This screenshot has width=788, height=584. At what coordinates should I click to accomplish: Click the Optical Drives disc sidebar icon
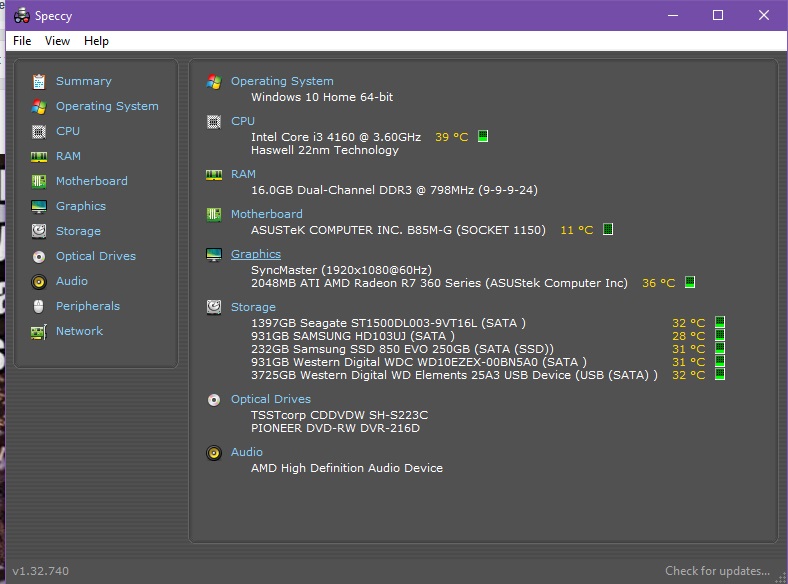39,257
